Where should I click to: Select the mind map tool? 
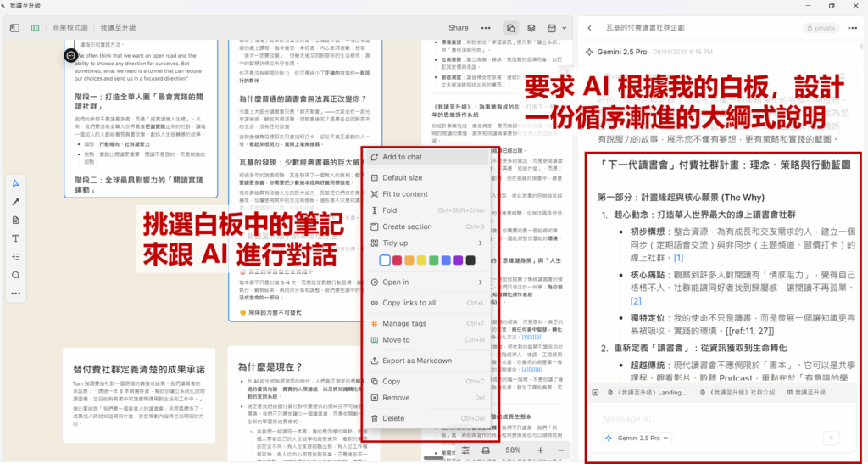point(16,257)
